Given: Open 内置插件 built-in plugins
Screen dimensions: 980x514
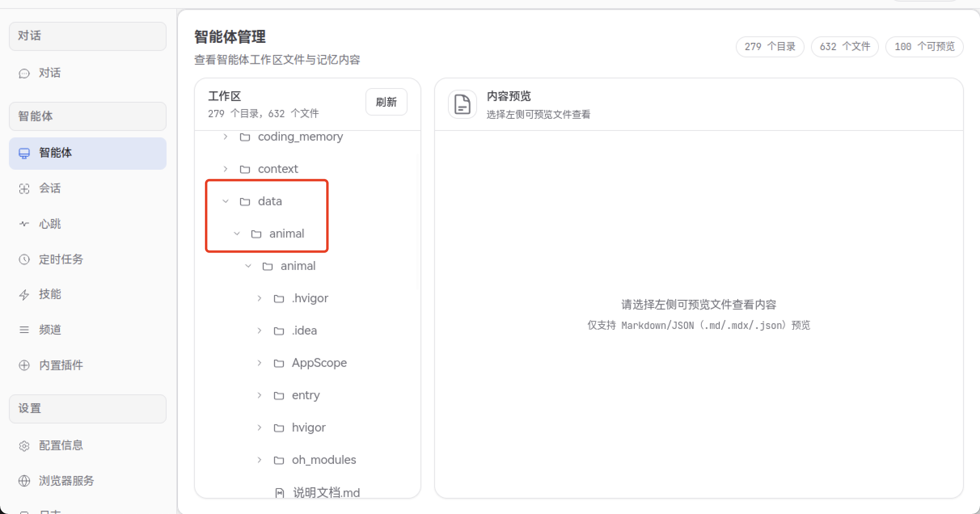Looking at the screenshot, I should pos(88,365).
